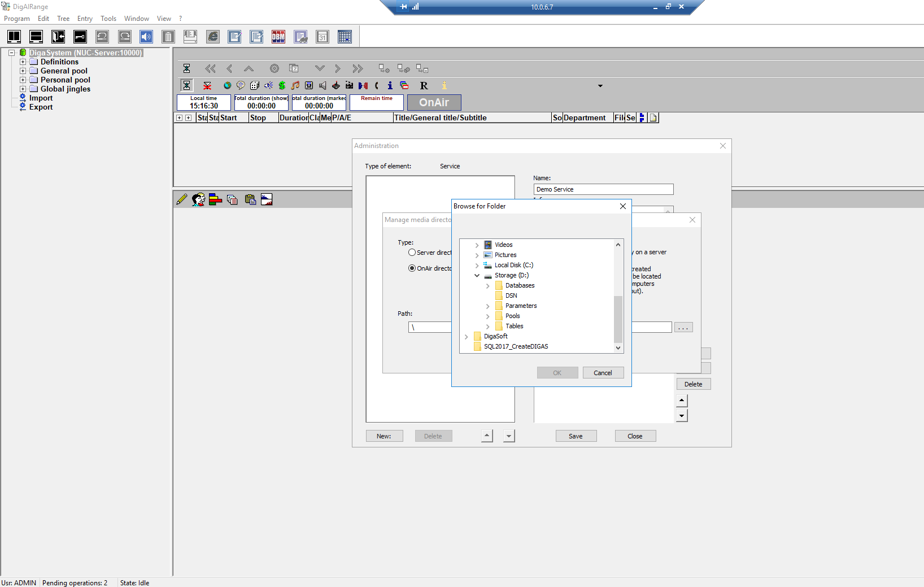
Task: Click the speaker audio icon in main toolbar
Action: (146, 37)
